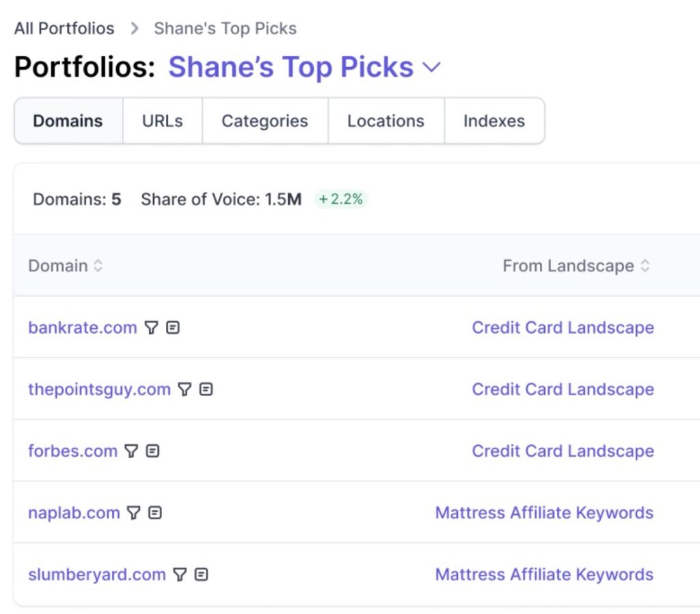Click the filter icon next to thepointsguy.com
700x614 pixels.
[x=184, y=390]
